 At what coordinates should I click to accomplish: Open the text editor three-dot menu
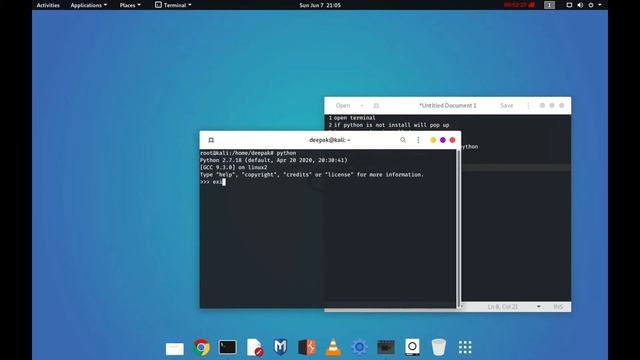(x=528, y=105)
